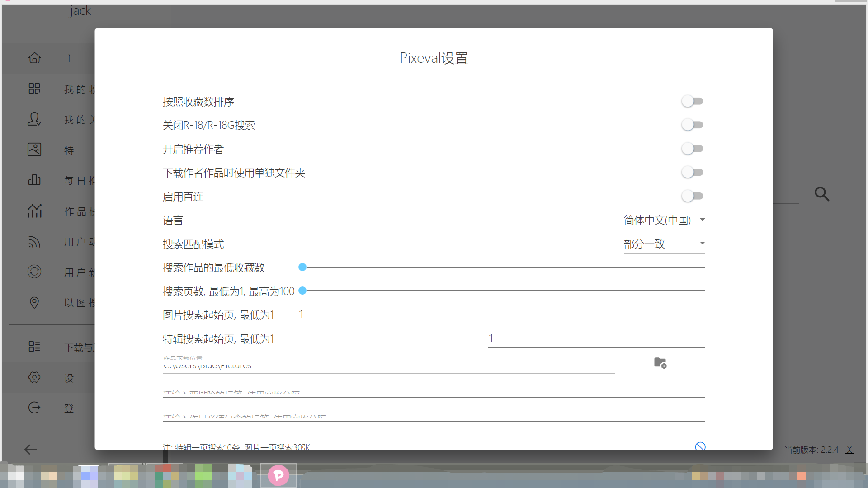Focus the spotlight search start page field
Image resolution: width=868 pixels, height=488 pixels.
(x=597, y=338)
